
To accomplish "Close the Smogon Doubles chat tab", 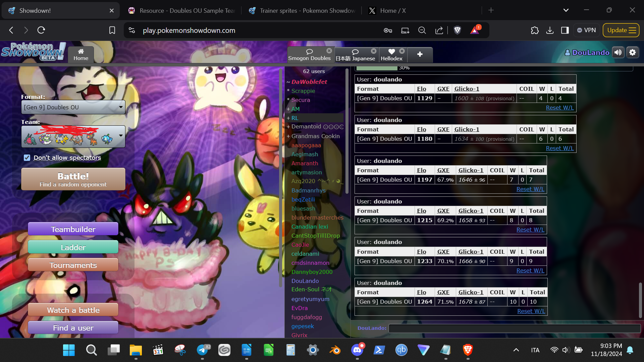I will coord(329,51).
